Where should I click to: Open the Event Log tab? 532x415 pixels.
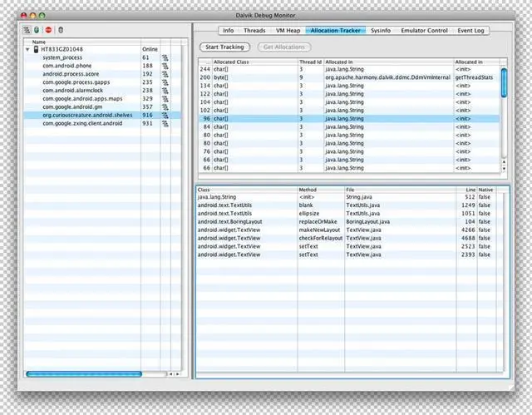pos(470,31)
